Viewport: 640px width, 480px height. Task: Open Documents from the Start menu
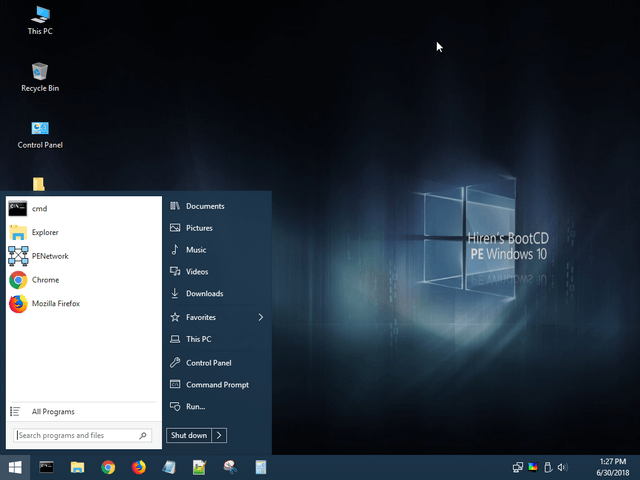[x=204, y=206]
